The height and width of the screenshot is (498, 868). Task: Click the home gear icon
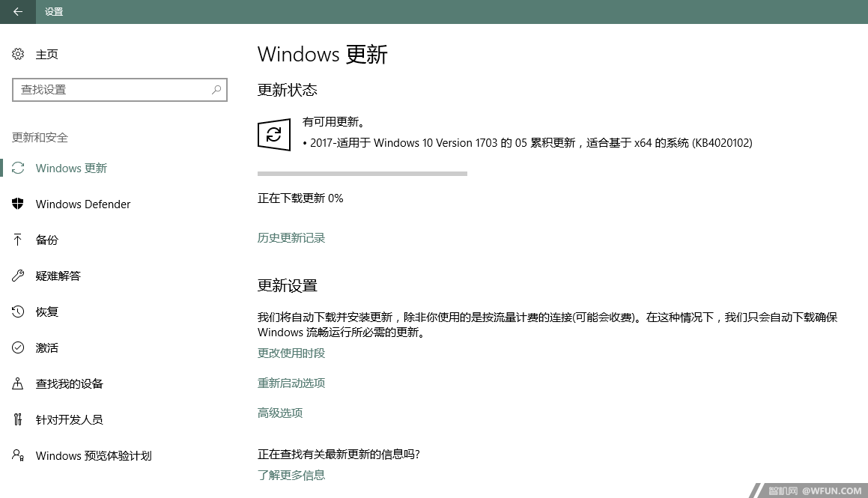pos(18,54)
